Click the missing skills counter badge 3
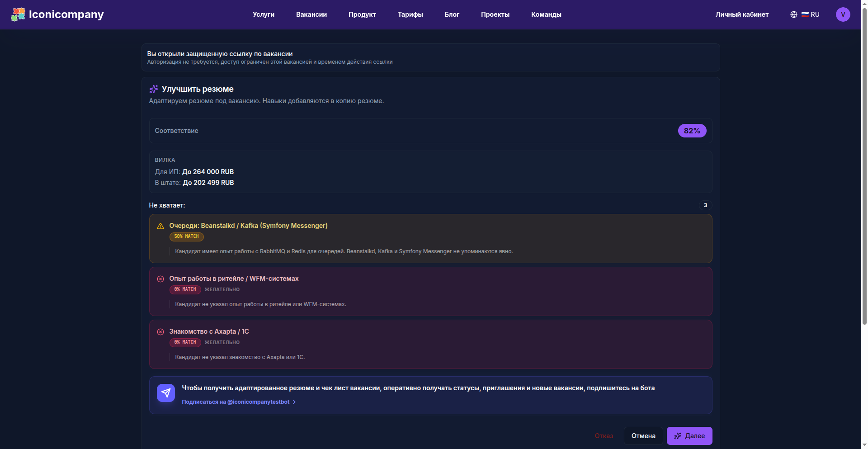 pyautogui.click(x=705, y=205)
